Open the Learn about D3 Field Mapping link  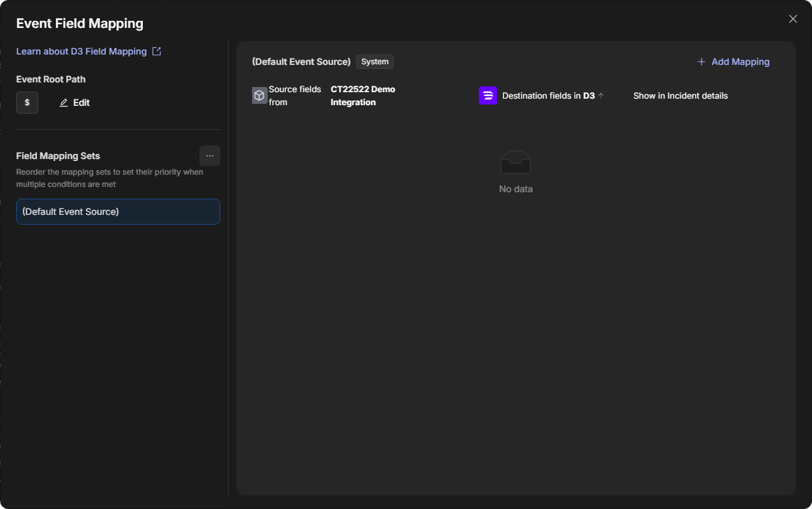(81, 51)
